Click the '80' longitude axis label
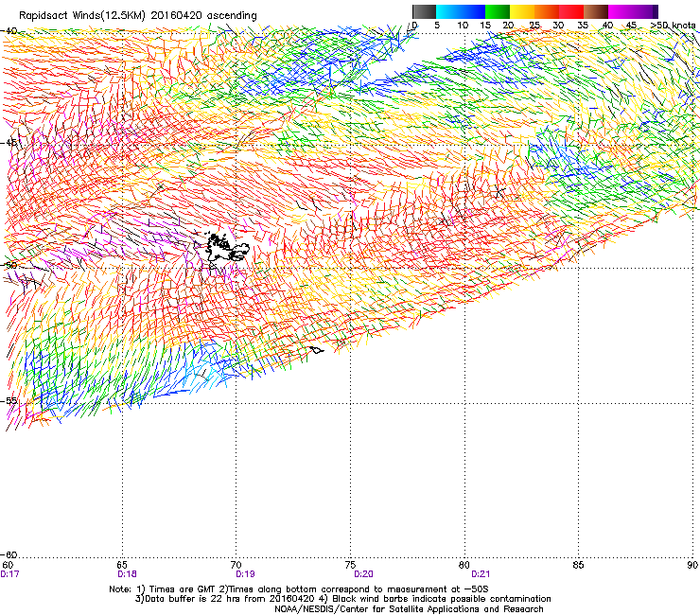The width and height of the screenshot is (700, 615). coord(464,565)
